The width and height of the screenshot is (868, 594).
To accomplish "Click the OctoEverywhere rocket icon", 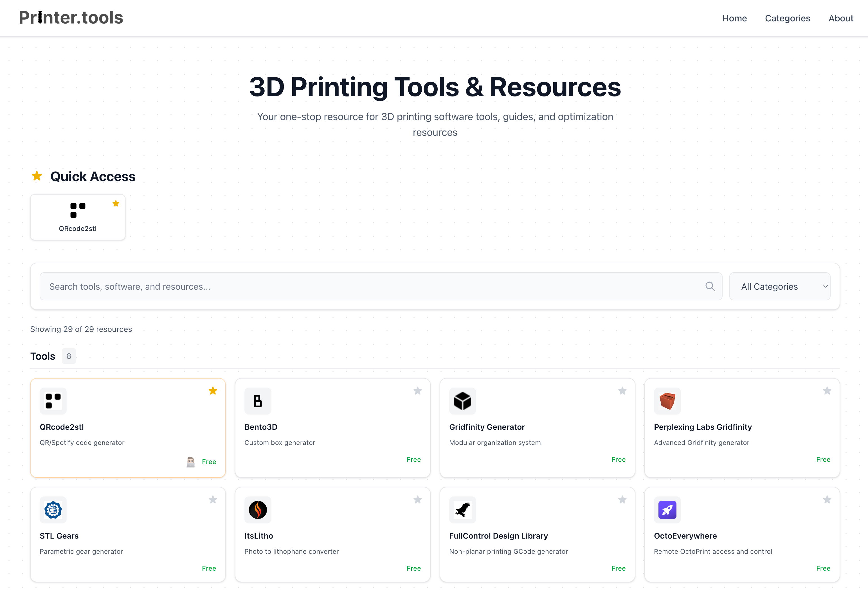I will 667,510.
